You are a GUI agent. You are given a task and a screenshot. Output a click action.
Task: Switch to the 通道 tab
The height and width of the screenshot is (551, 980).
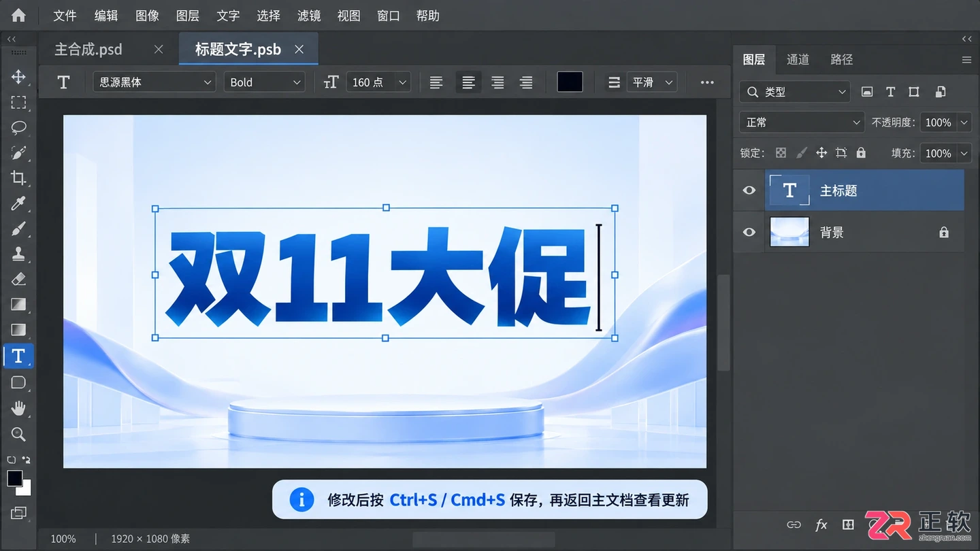(798, 59)
